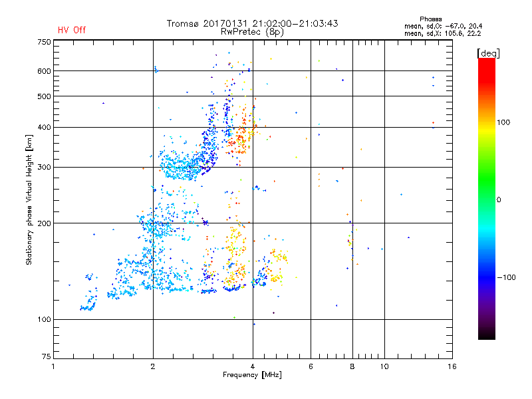Click the x-axis tick label '10'
Viewport: 532px width, 399px height.
(x=384, y=366)
